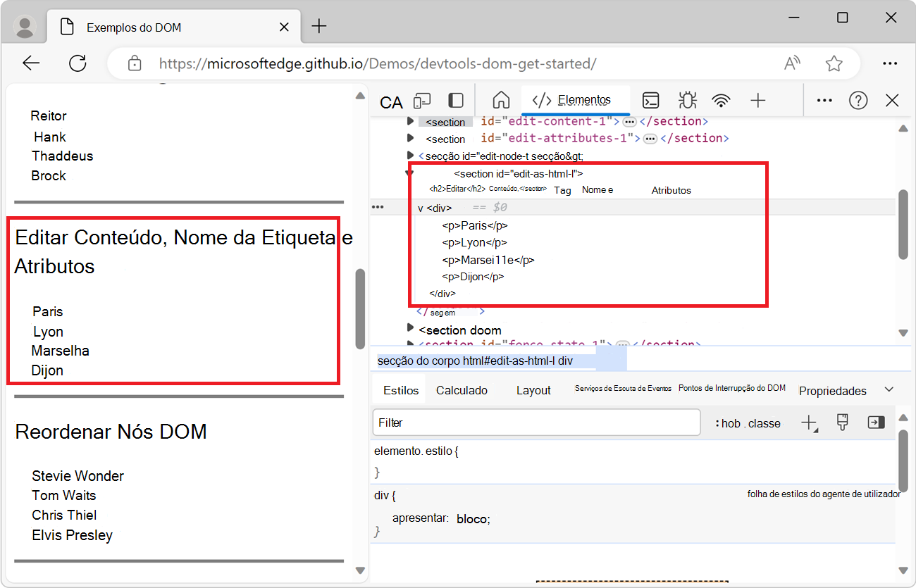Collapse the div node showing Paris and Lyon
Image resolution: width=916 pixels, height=588 pixels.
point(420,207)
